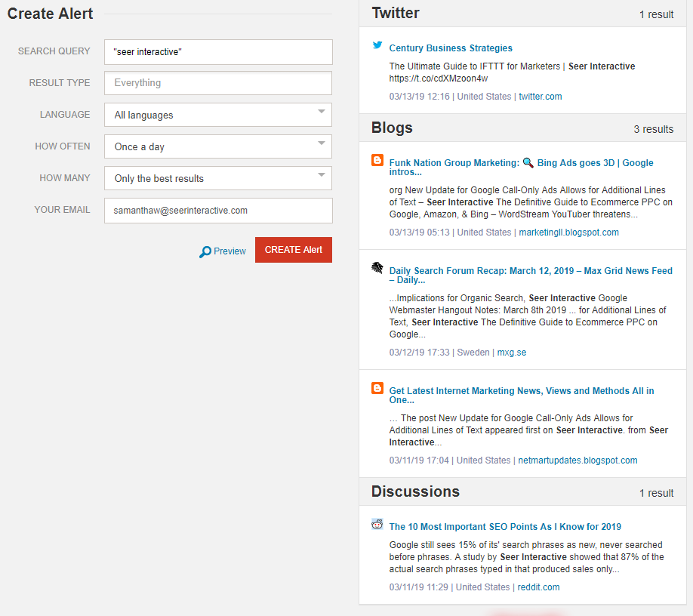This screenshot has height=616, width=693.
Task: Click Reddit icon beside SEO Points post
Action: (x=377, y=525)
